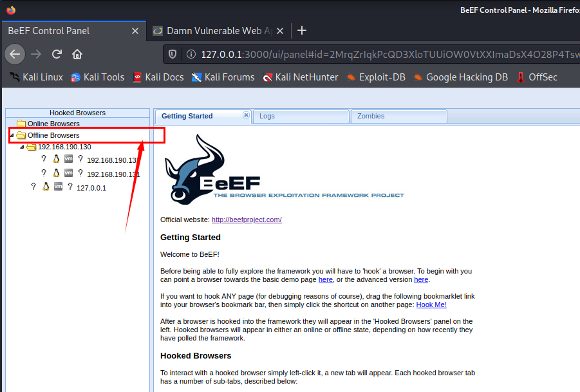Open Kali Forums bookmark

(x=223, y=77)
